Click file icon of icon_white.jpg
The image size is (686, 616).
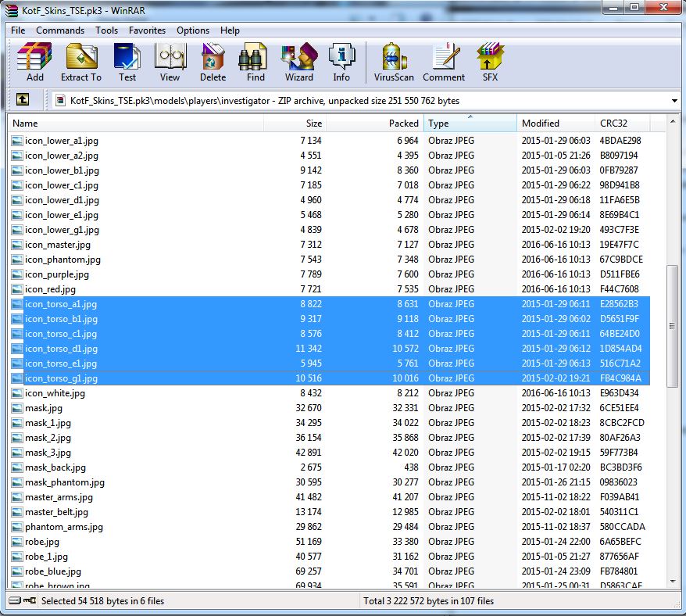pyautogui.click(x=17, y=393)
